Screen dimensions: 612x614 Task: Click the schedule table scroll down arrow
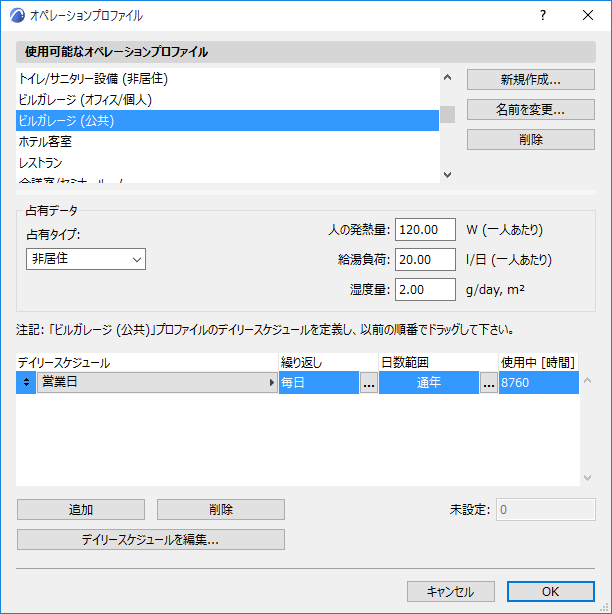click(587, 477)
